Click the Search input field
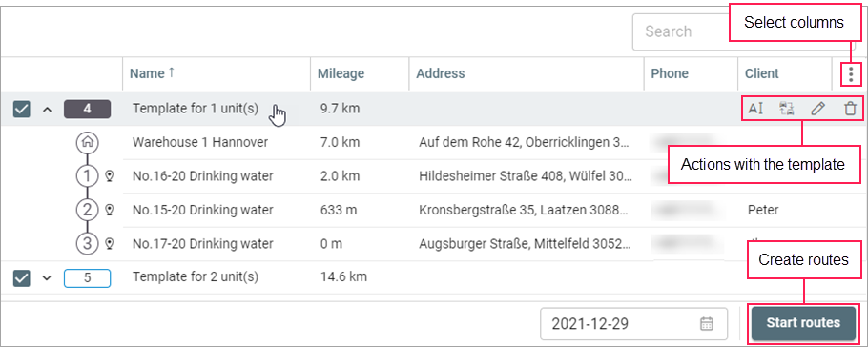This screenshot has height=347, width=868. pyautogui.click(x=681, y=31)
